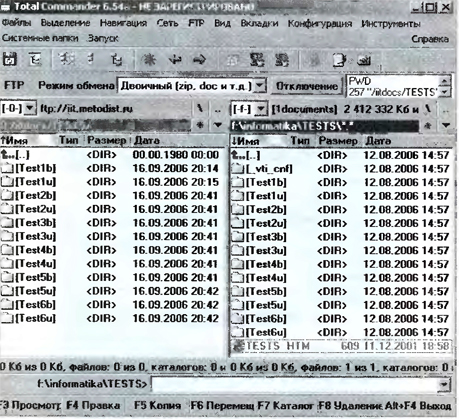The image size is (459, 419).
Task: Open left panel favorites asterisk button
Action: [x=200, y=125]
